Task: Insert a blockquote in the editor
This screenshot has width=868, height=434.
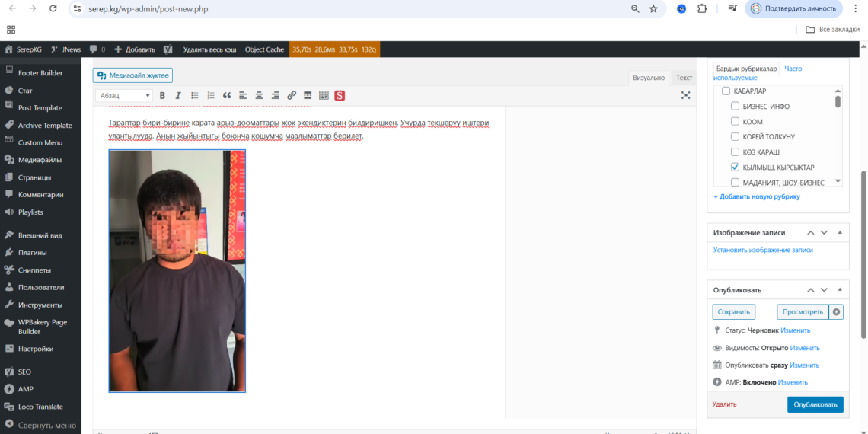Action: [226, 95]
